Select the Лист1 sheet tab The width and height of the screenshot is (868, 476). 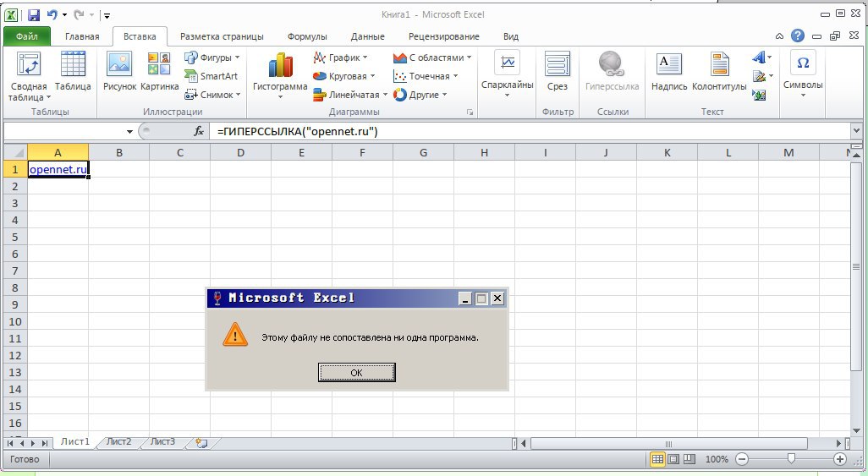pos(74,441)
